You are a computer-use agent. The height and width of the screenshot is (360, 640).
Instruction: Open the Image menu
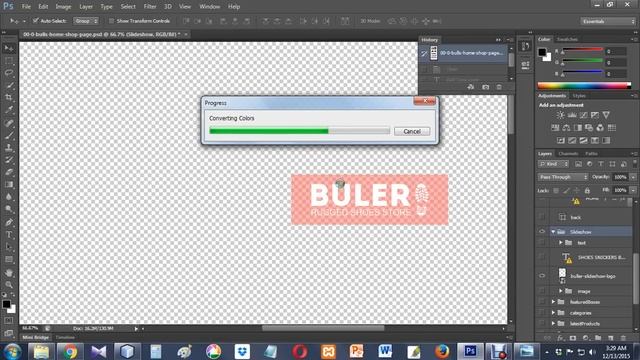[x=63, y=7]
